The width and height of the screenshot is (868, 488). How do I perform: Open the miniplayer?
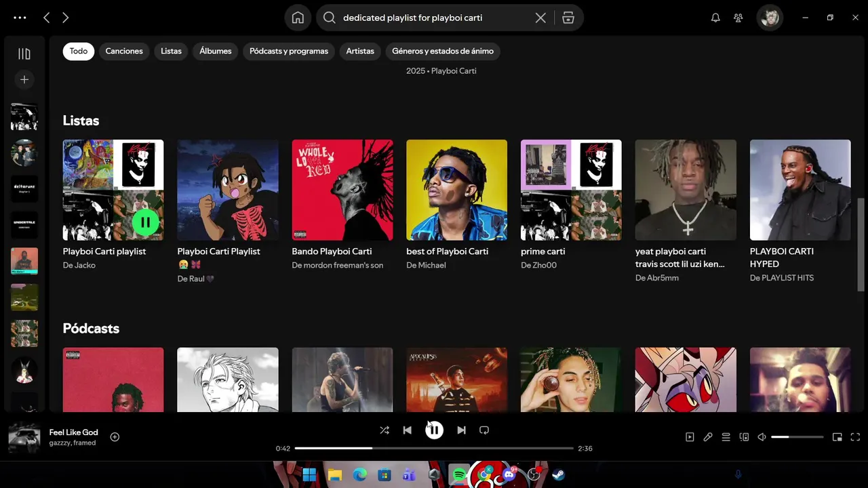click(x=837, y=437)
